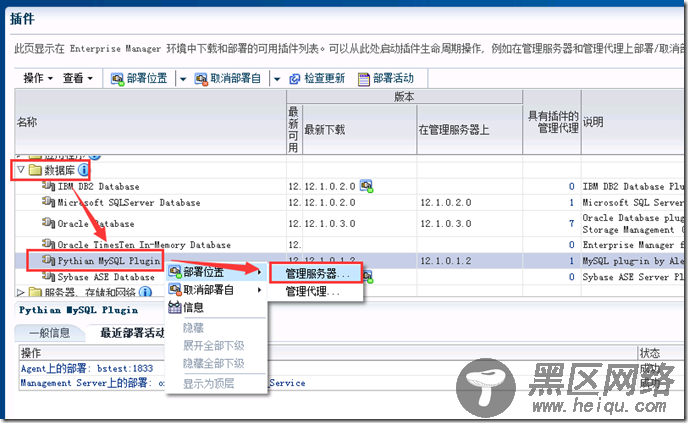Click the 名称 column header
Screen dimensions: 688x423
[150, 122]
